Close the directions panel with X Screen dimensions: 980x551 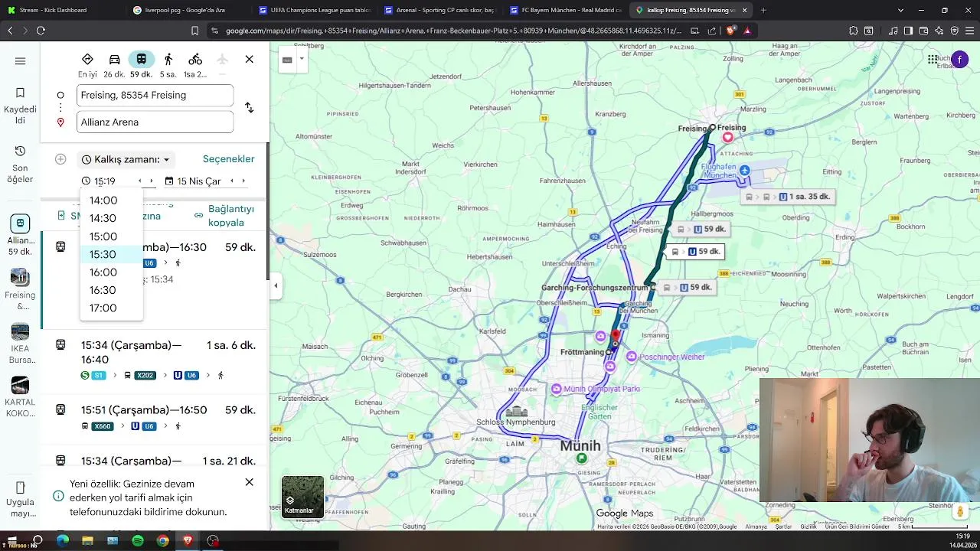[249, 59]
